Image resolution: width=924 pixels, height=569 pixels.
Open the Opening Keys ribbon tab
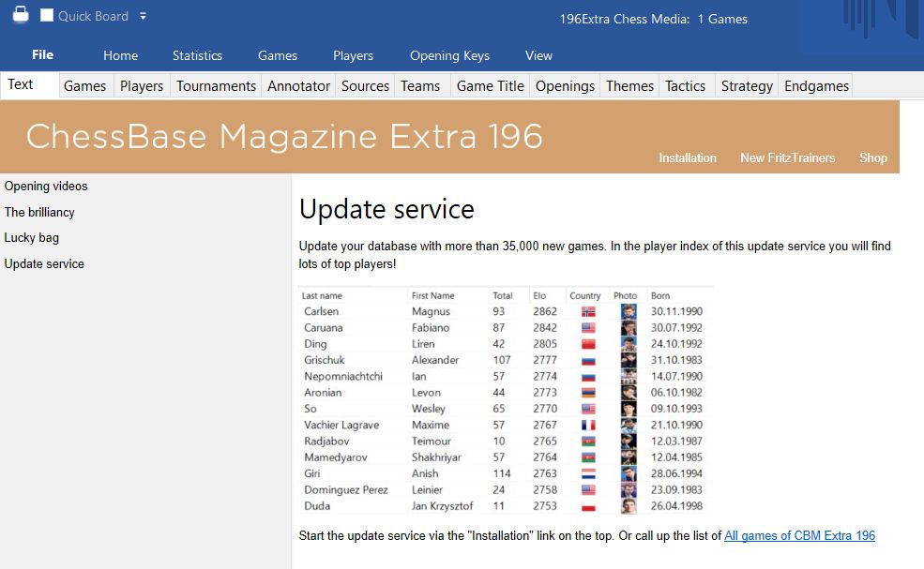[449, 55]
